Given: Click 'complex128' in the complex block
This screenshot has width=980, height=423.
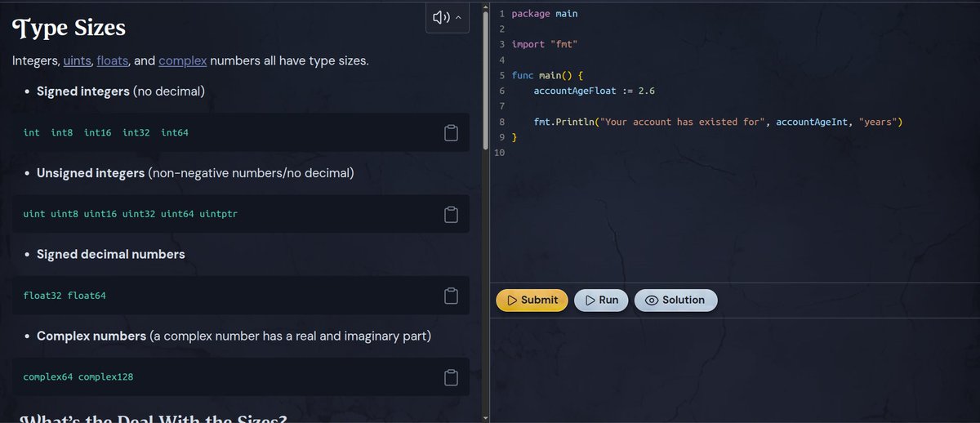Looking at the screenshot, I should pos(106,376).
